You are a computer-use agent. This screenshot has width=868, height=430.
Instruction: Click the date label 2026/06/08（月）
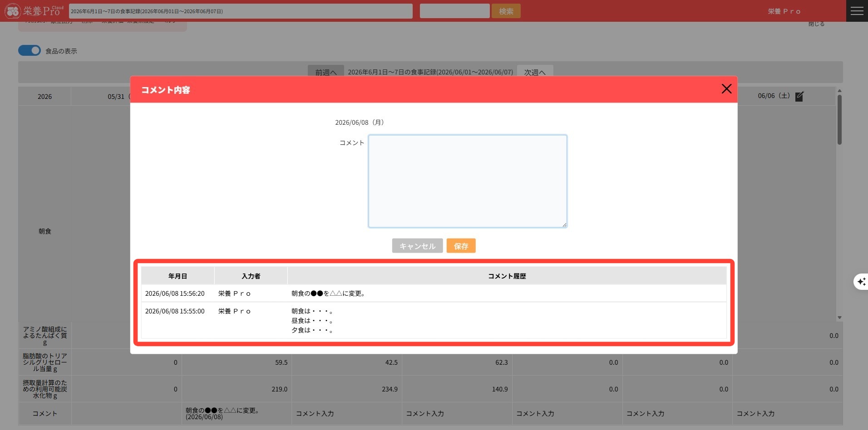coord(361,122)
